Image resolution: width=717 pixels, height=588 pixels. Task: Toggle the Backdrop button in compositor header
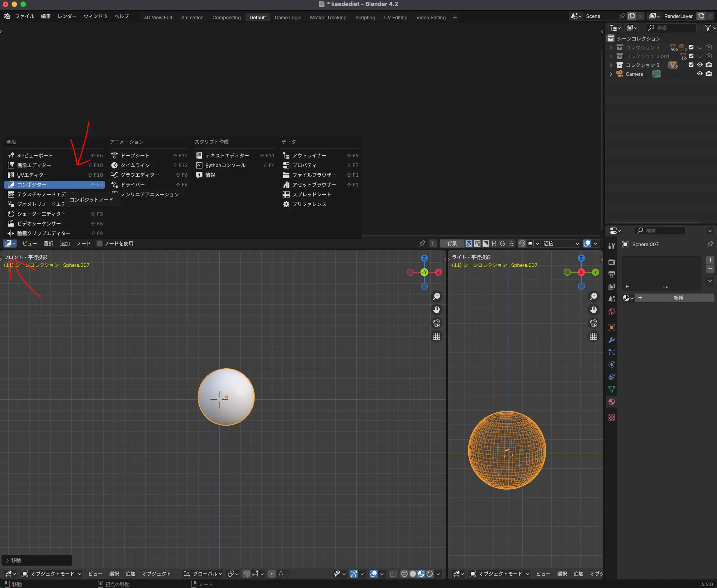pos(452,243)
